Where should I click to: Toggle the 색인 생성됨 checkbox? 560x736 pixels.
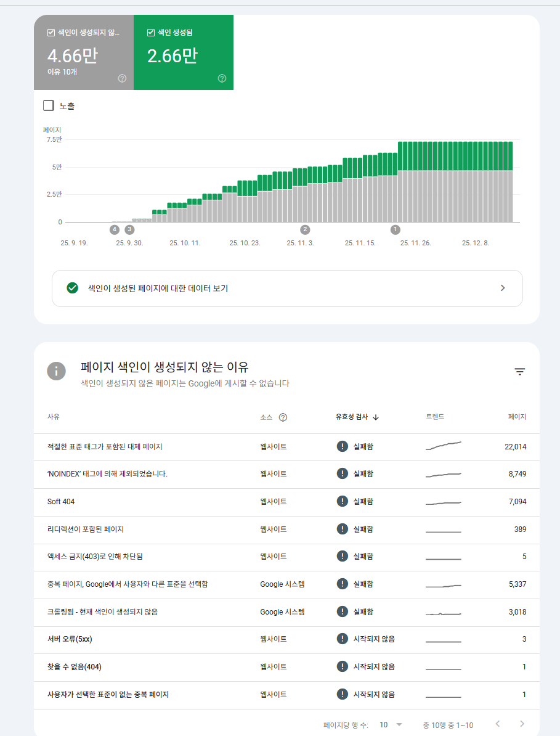(x=151, y=33)
